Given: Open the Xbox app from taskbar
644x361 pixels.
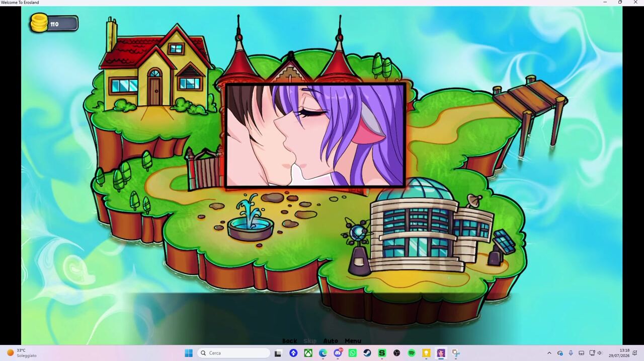Looking at the screenshot, I should (x=308, y=353).
